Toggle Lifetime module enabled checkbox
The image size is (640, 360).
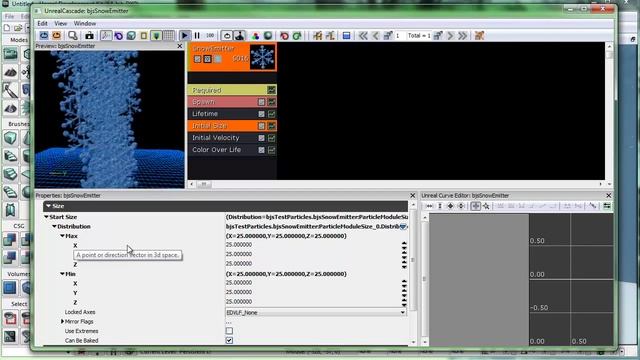coord(261,114)
